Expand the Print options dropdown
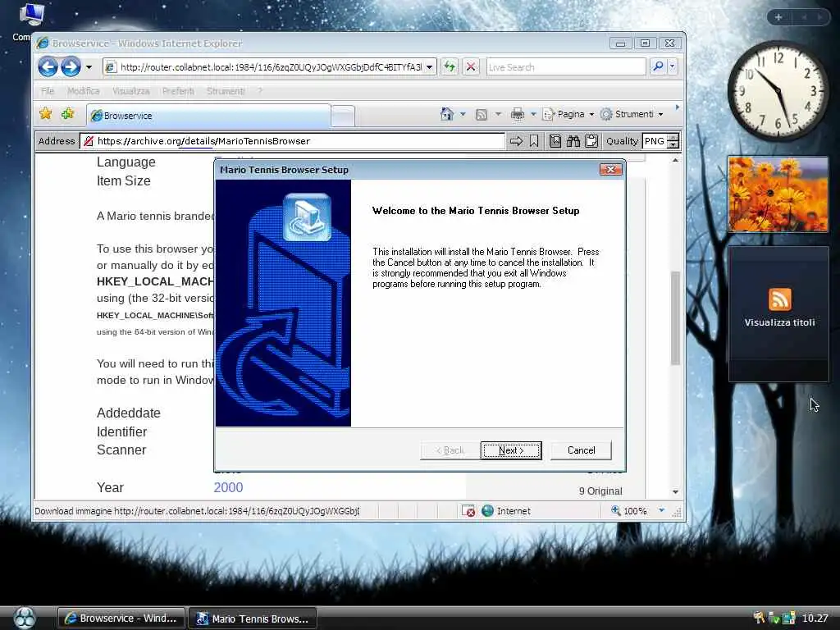The width and height of the screenshot is (840, 630). tap(533, 114)
